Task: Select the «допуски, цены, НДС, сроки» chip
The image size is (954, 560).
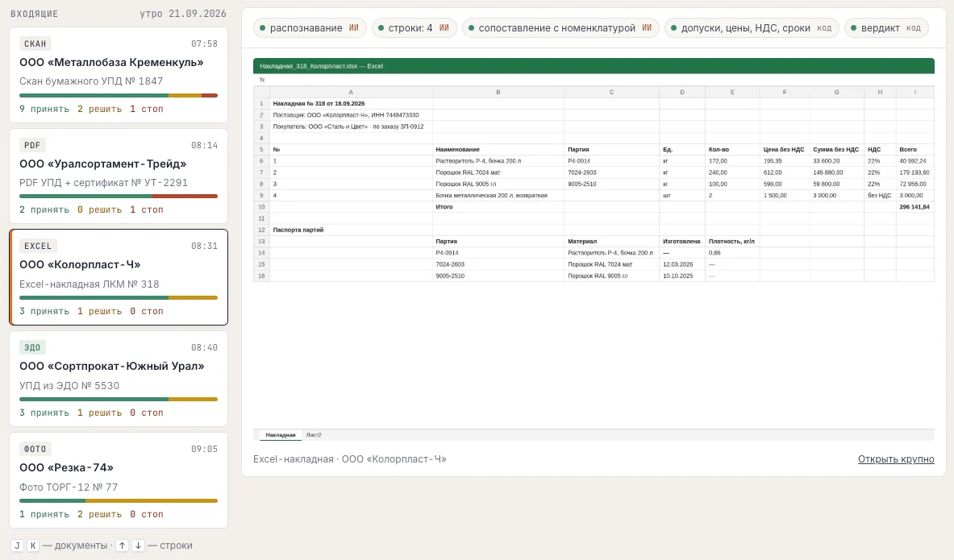Action: click(752, 28)
